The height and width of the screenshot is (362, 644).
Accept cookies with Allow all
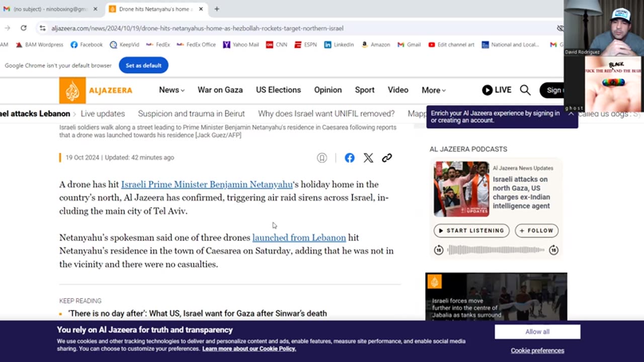[537, 332]
